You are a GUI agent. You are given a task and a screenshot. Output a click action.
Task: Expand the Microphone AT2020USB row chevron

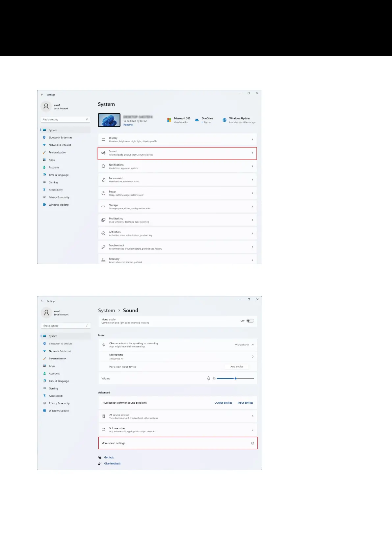coord(253,357)
